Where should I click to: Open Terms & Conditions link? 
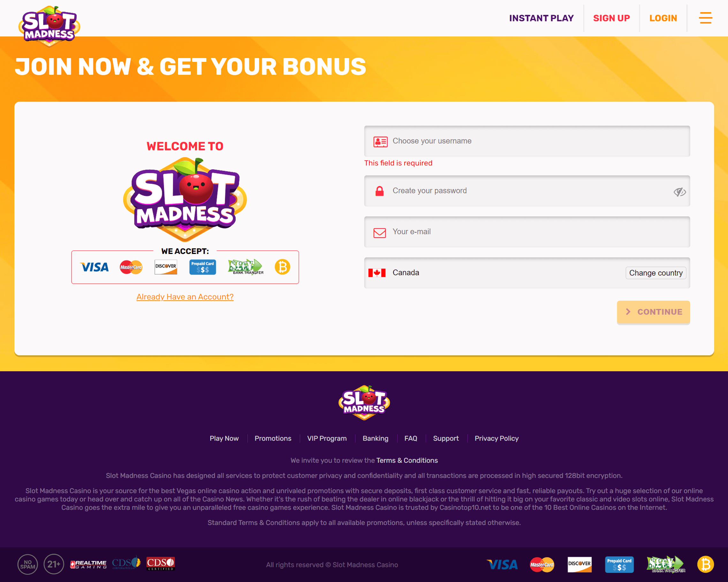point(407,460)
